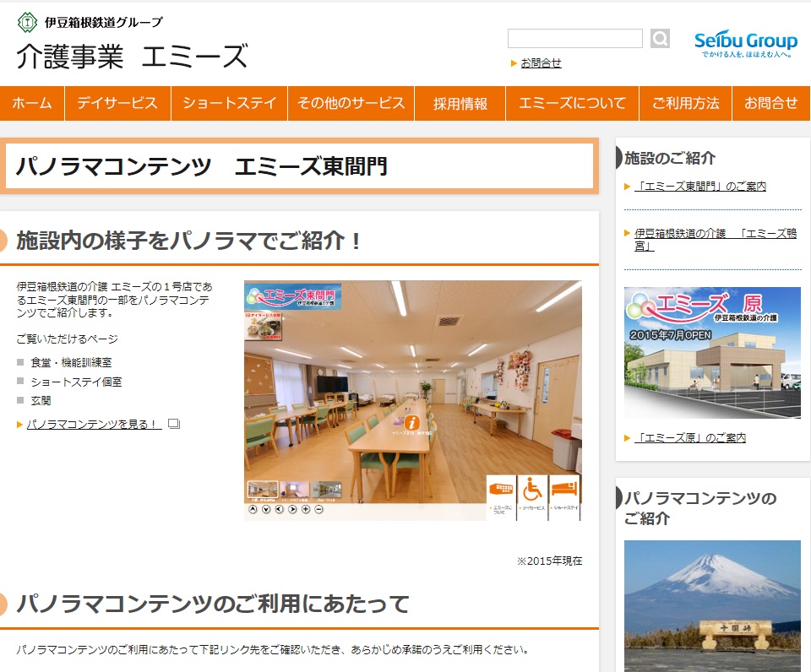Open the ご利用方法 menu item
The width and height of the screenshot is (811, 672).
coord(685,103)
